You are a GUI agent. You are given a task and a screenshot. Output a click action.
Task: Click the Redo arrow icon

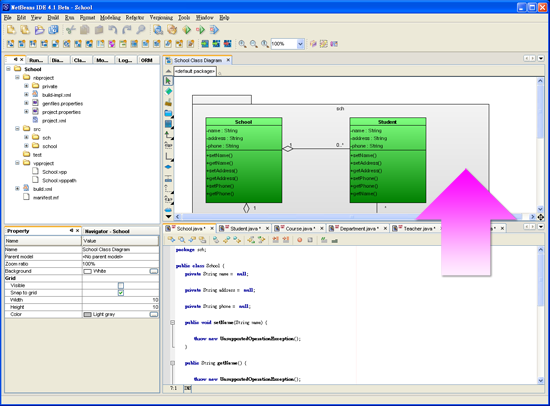click(x=127, y=30)
